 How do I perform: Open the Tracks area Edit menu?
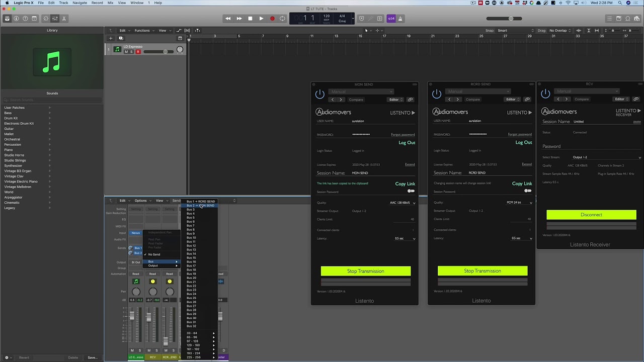[x=124, y=31]
